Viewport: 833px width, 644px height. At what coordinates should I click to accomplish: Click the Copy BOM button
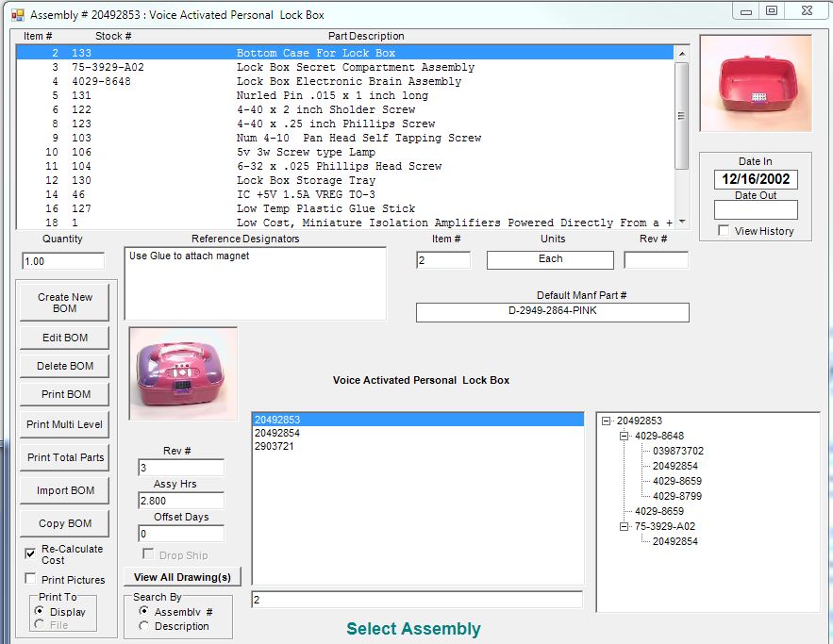click(65, 523)
